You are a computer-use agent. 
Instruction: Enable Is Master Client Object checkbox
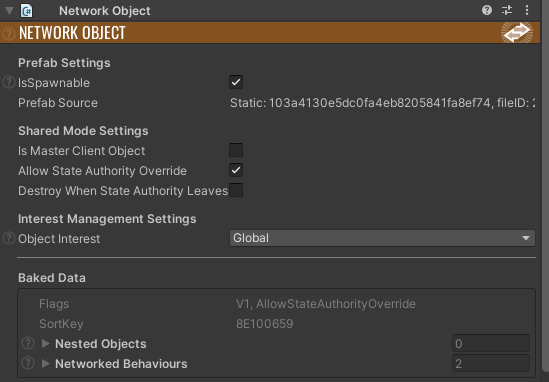pos(236,150)
